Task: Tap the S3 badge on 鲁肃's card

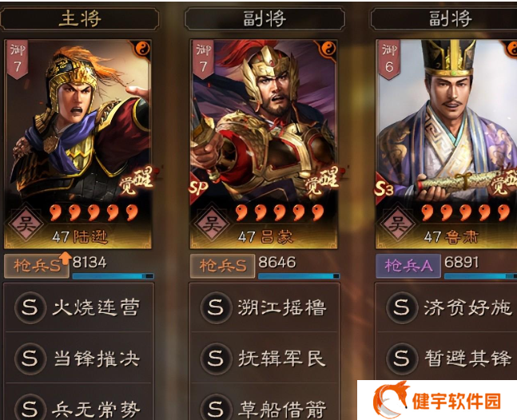Action: click(384, 188)
